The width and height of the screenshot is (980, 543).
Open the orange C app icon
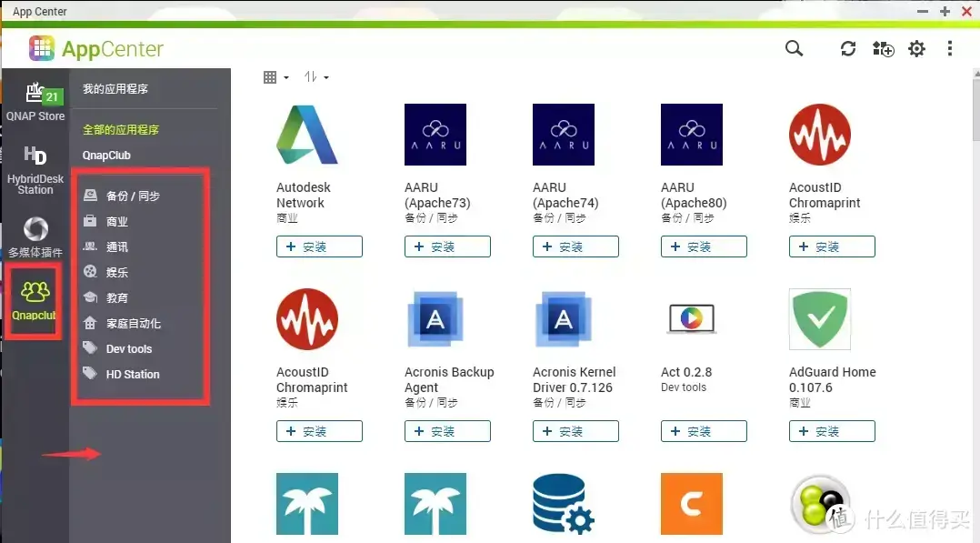pos(691,504)
